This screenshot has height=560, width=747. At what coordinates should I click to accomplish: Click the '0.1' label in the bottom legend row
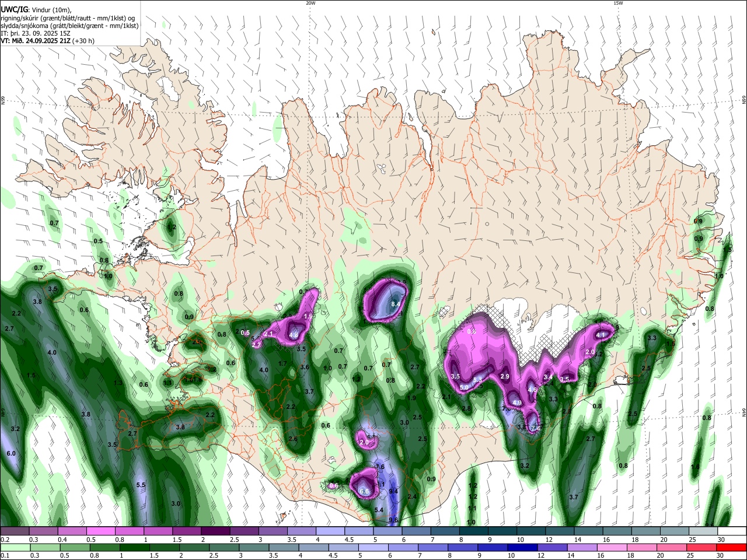[5, 555]
